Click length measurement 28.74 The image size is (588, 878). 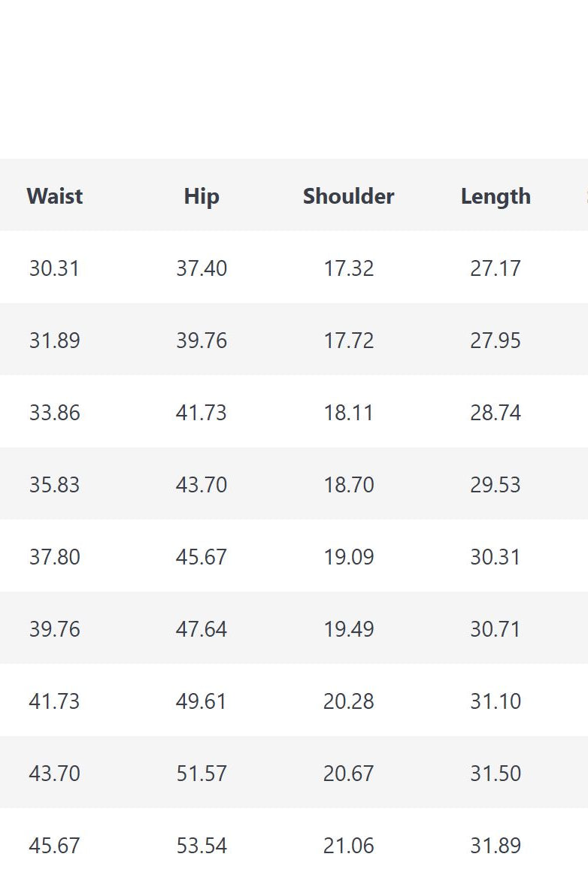496,413
